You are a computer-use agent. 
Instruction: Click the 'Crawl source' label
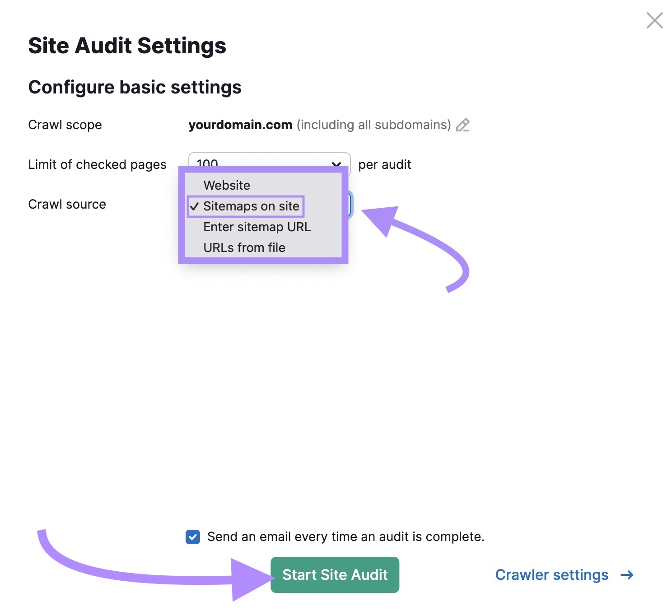(x=67, y=204)
